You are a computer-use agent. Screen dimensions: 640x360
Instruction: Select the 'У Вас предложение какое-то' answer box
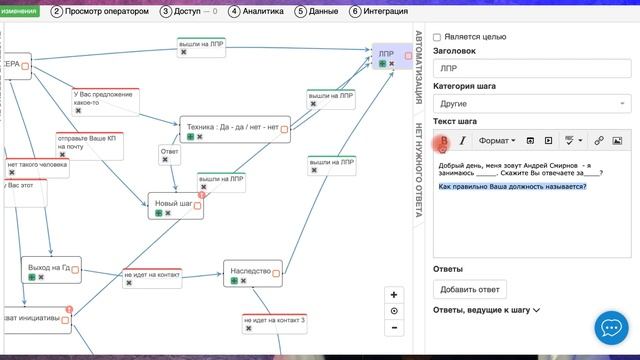click(x=105, y=102)
